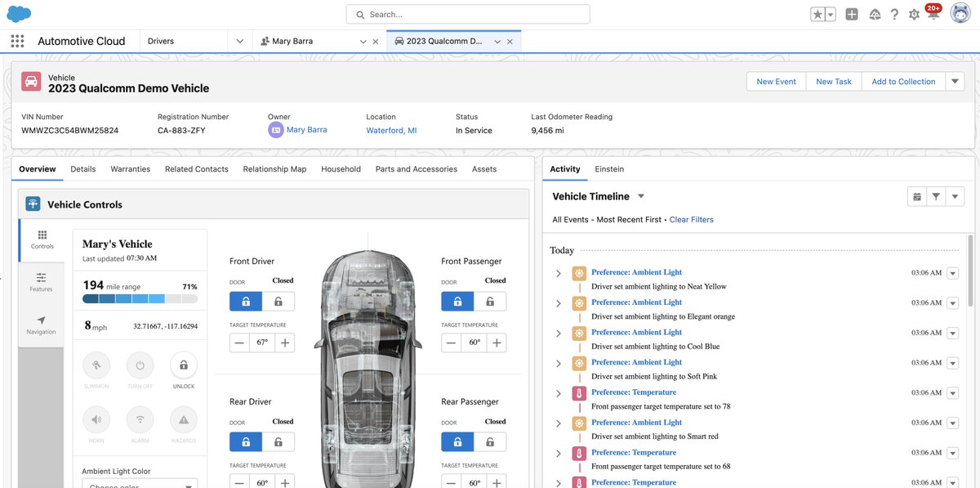The image size is (980, 488).
Task: Switch to the Einstein tab
Action: click(609, 169)
